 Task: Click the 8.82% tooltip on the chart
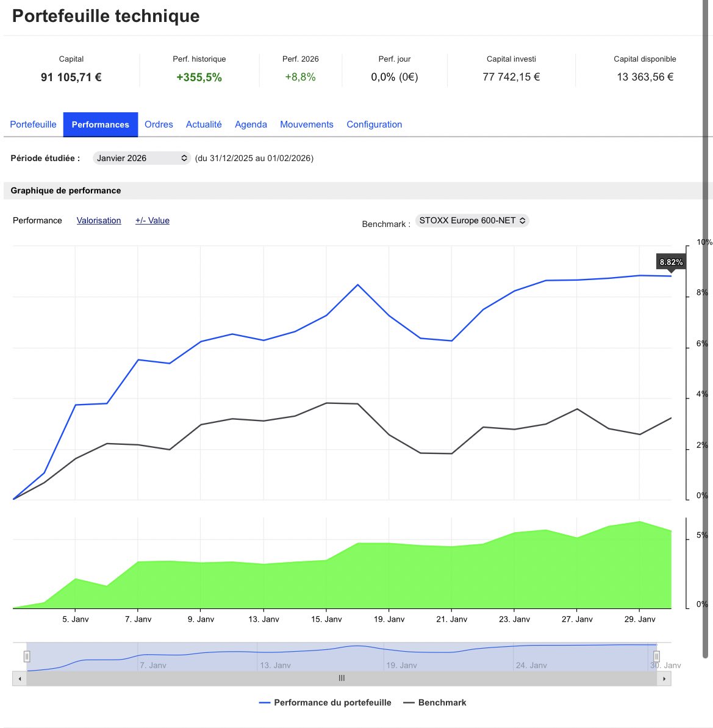point(672,261)
